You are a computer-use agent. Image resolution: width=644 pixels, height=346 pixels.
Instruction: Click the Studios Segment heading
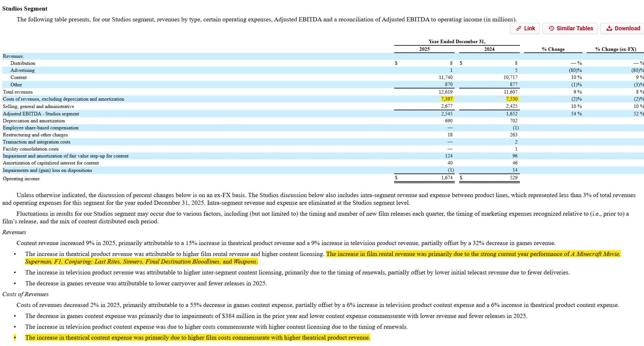[25, 9]
